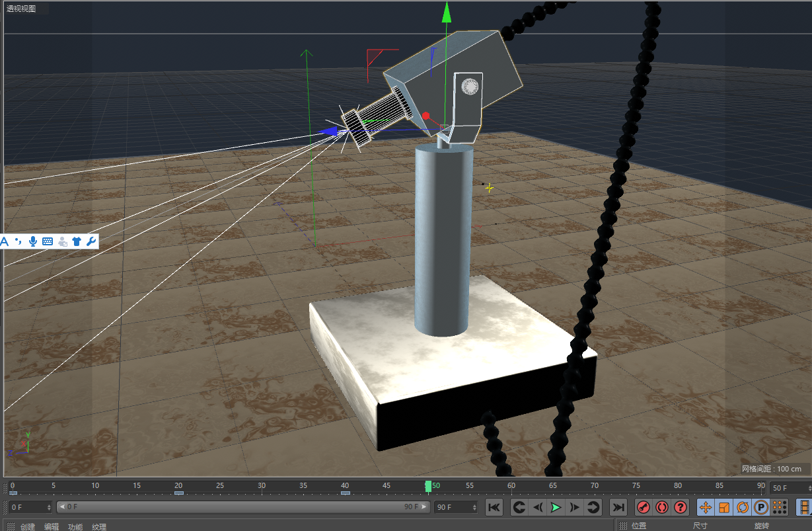
Task: Click frame 20 marker on the timeline
Action: [178, 489]
